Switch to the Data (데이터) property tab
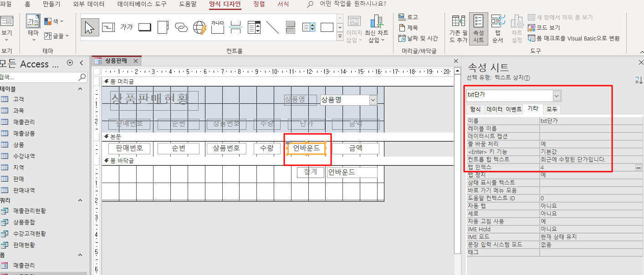This screenshot has width=644, height=275. 494,109
